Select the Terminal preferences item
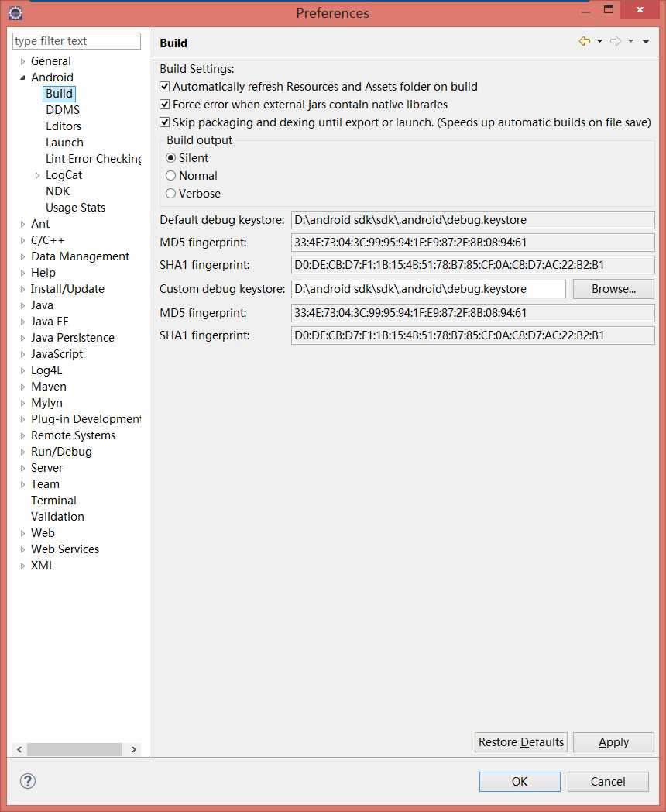 pos(53,501)
